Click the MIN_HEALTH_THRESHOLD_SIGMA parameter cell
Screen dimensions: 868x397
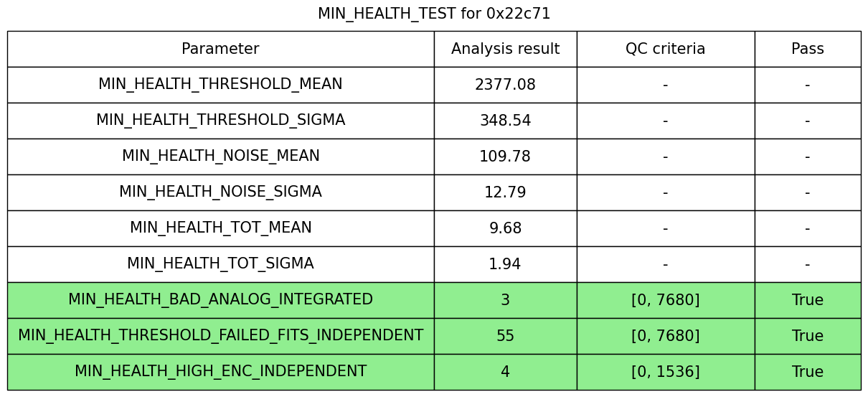[220, 121]
